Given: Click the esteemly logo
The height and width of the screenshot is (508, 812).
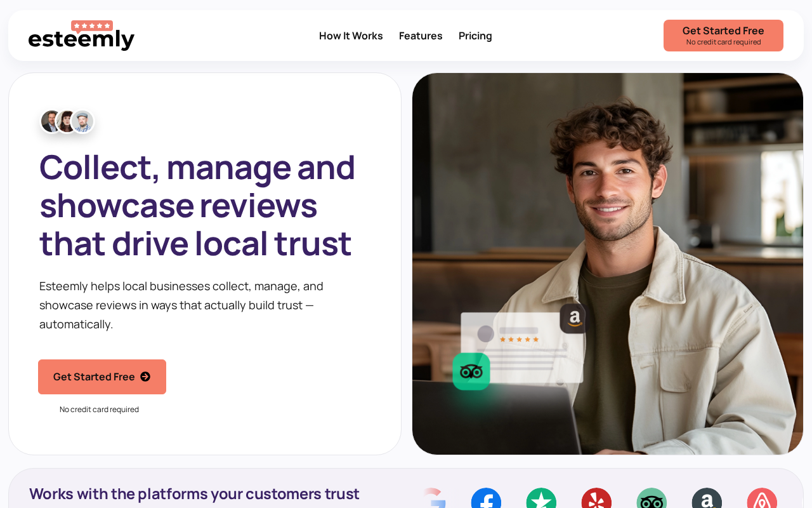Looking at the screenshot, I should click(81, 36).
